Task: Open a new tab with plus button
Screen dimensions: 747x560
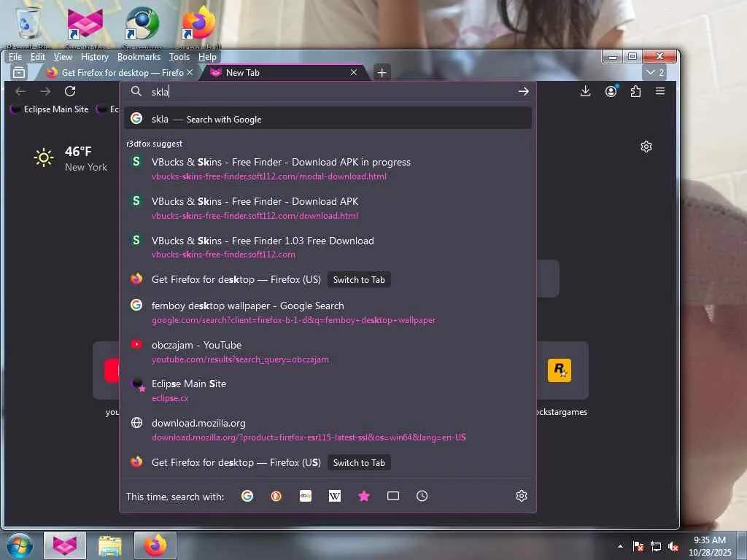Action: [382, 72]
